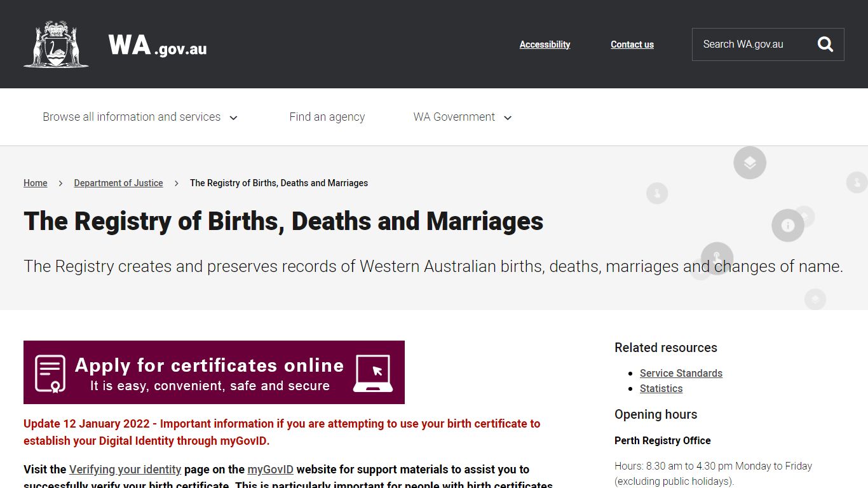Click the Apply for certificates online banner
This screenshot has height=488, width=868.
click(x=214, y=372)
